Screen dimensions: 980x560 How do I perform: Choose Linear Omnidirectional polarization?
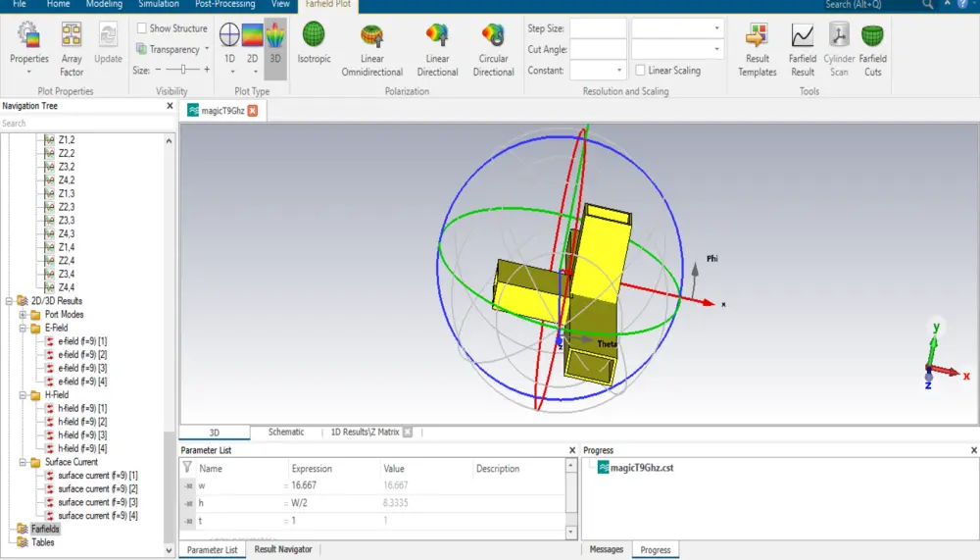tap(371, 49)
